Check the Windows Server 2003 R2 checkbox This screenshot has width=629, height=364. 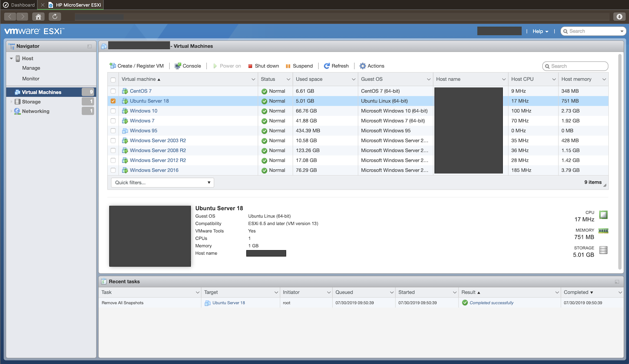[x=113, y=141]
